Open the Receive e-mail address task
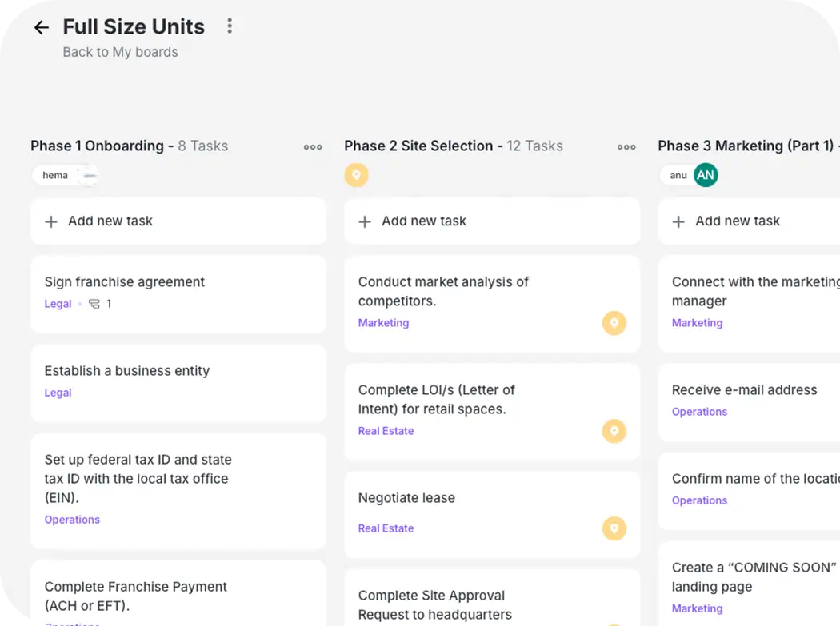 tap(749, 402)
